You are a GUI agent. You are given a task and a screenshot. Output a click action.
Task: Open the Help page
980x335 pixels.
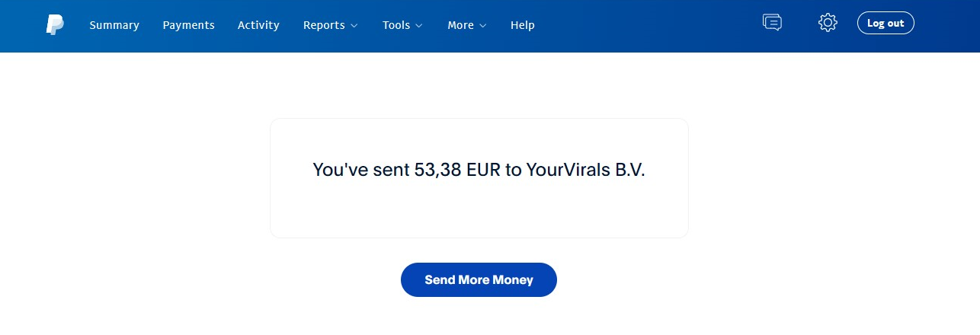(x=522, y=25)
